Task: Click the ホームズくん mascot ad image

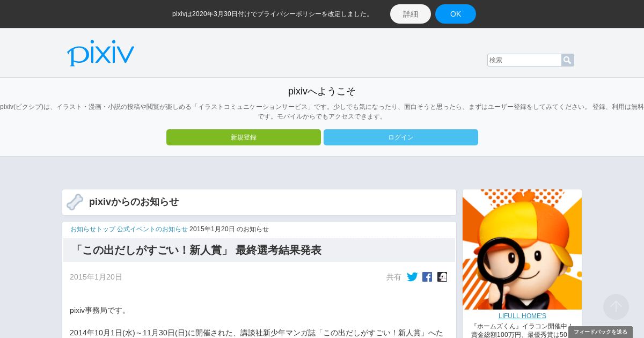Action: pyautogui.click(x=522, y=249)
